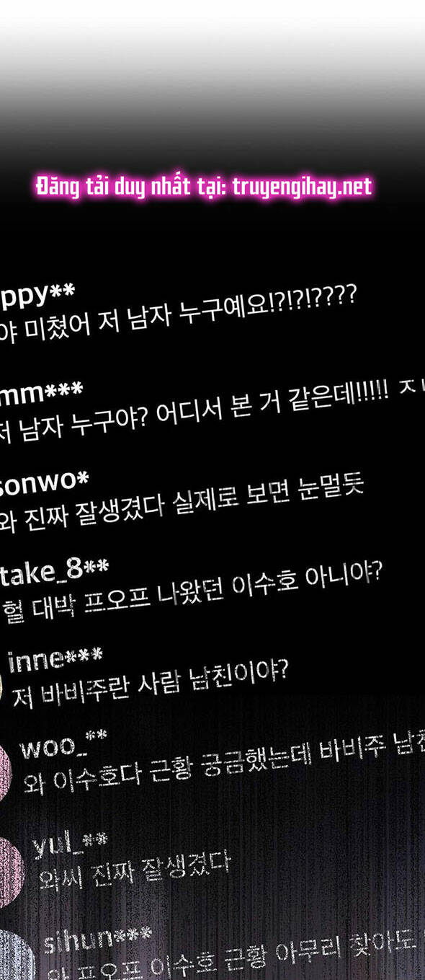The image size is (425, 980).
Task: Click username take_8** in comments
Action: click(x=55, y=570)
